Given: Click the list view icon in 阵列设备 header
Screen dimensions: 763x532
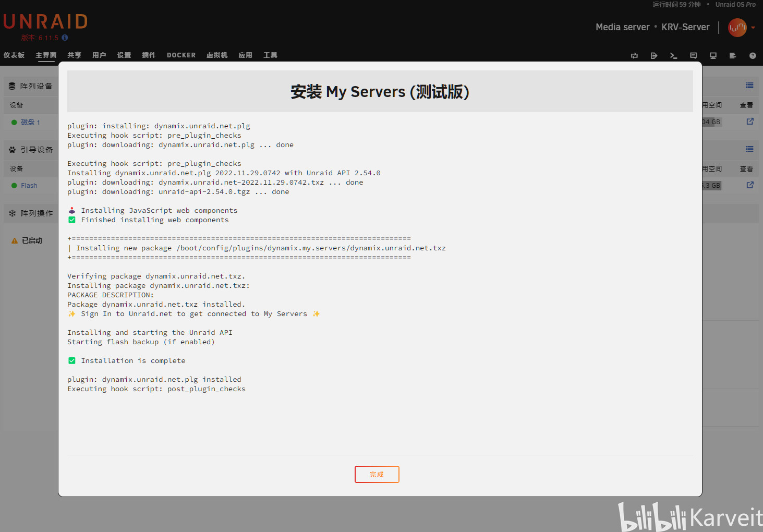Looking at the screenshot, I should tap(749, 86).
